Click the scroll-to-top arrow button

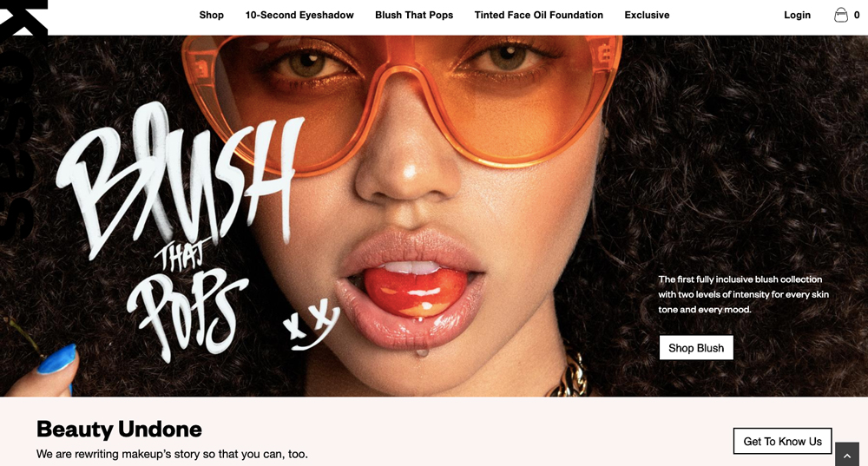click(847, 455)
